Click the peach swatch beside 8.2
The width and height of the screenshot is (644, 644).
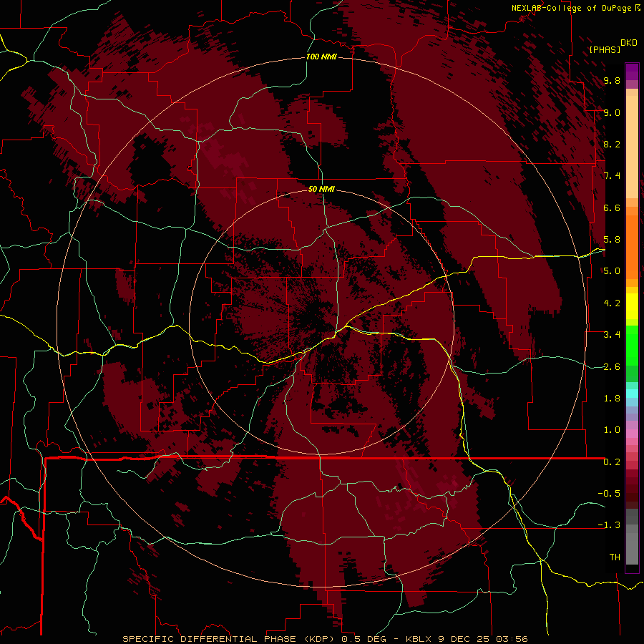pyautogui.click(x=632, y=147)
